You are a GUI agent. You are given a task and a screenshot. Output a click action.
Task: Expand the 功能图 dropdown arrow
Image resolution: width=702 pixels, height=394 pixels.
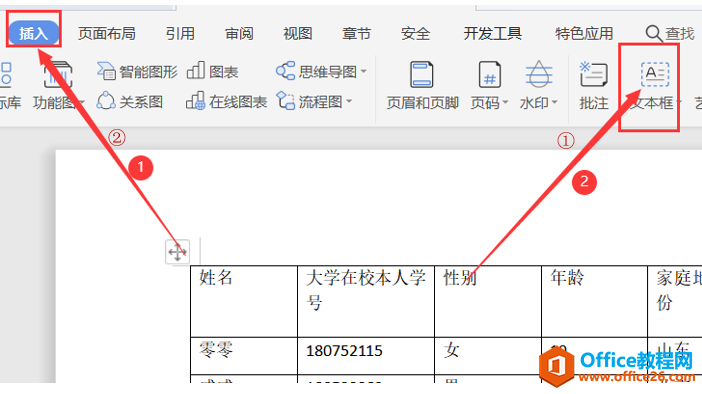[81, 103]
